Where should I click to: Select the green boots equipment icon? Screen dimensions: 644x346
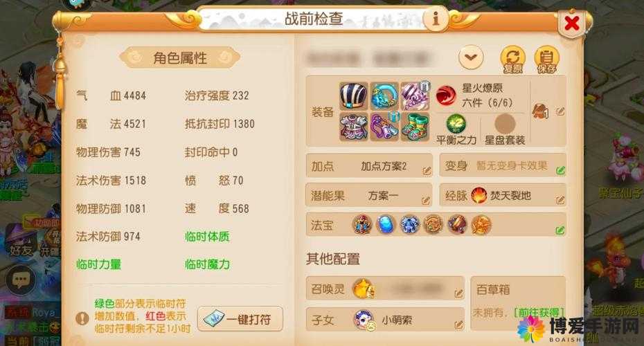tap(415, 127)
